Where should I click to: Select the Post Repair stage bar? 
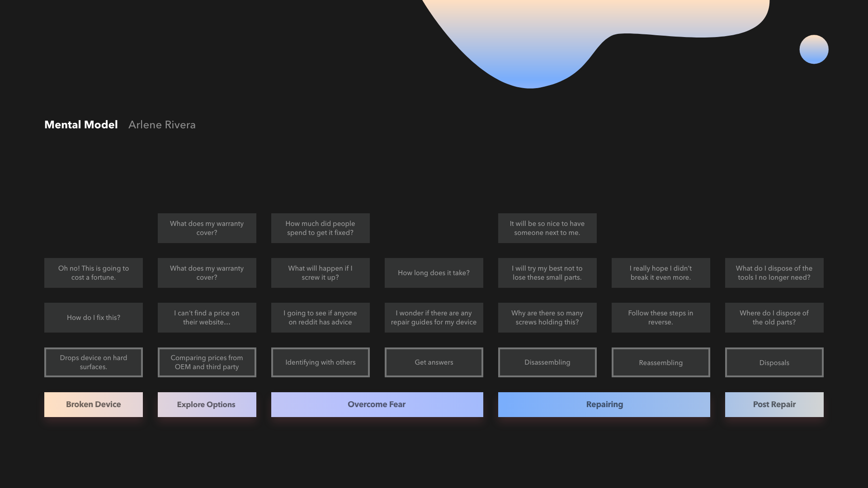774,404
